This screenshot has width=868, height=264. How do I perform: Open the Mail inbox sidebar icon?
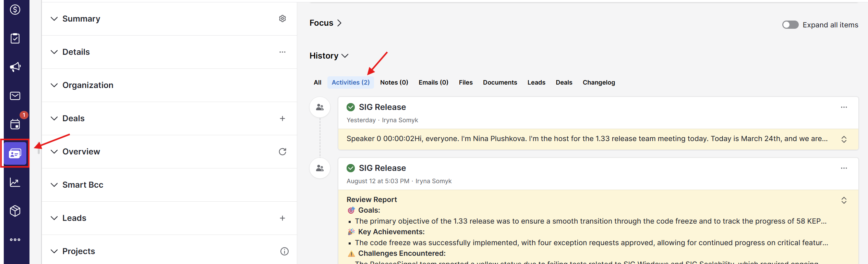15,96
